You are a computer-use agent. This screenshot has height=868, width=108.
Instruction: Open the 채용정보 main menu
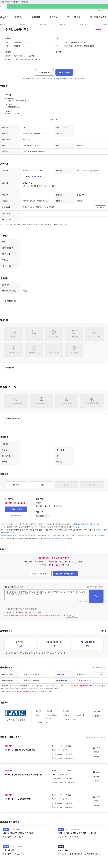coord(18,17)
